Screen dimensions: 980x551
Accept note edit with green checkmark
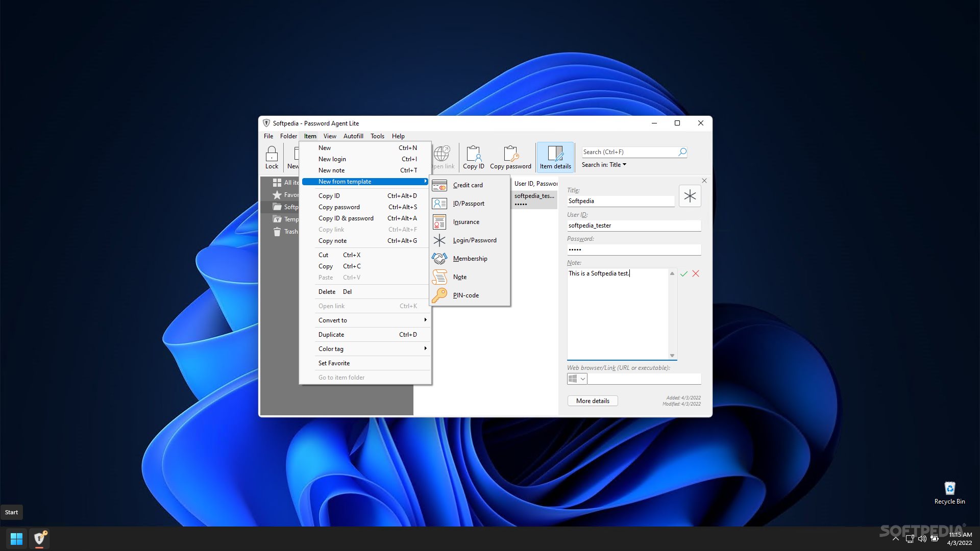(x=684, y=274)
